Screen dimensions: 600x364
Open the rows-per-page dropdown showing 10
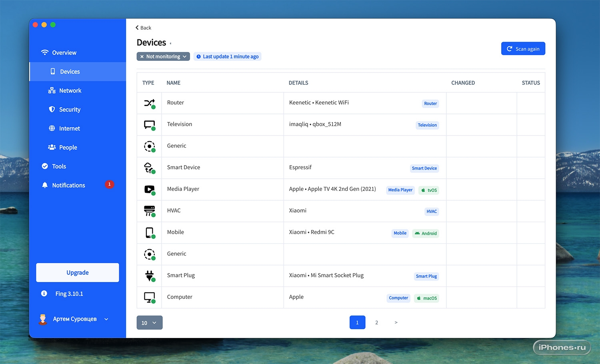coord(149,323)
